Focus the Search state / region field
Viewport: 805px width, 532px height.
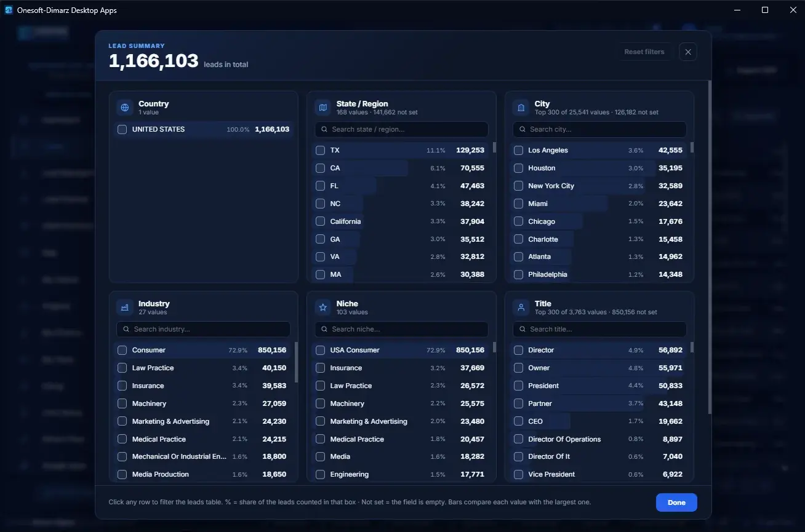pyautogui.click(x=401, y=129)
